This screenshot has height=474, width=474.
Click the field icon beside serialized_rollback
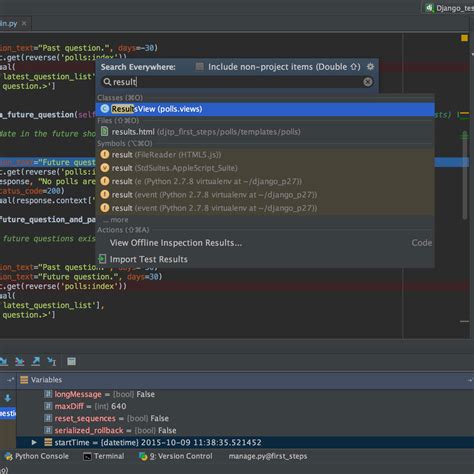click(48, 430)
